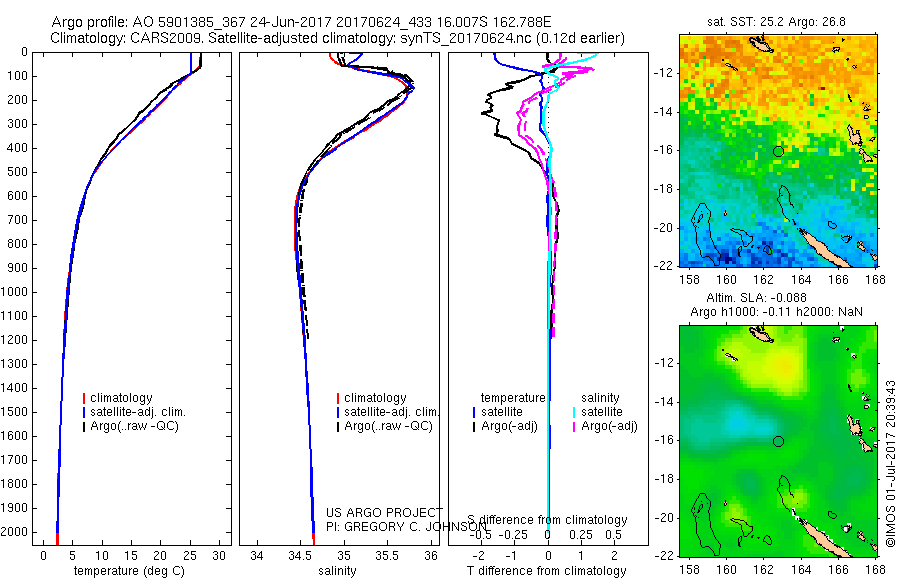Click 'satellite-adj. clim.' legend entry in temperature panel
The width and height of the screenshot is (900, 580).
click(x=138, y=412)
